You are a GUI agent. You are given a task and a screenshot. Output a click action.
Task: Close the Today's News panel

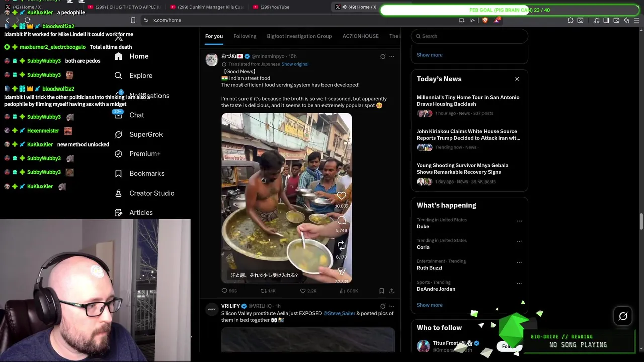517,79
